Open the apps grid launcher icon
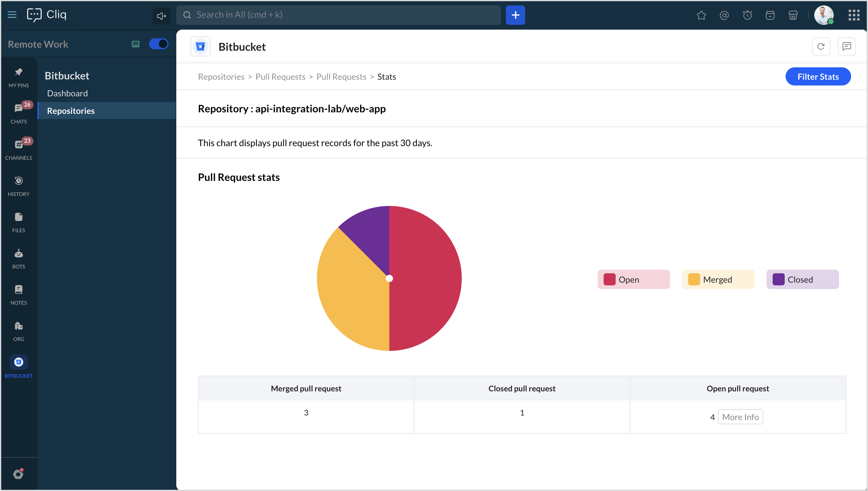The height and width of the screenshot is (491, 868). [854, 15]
